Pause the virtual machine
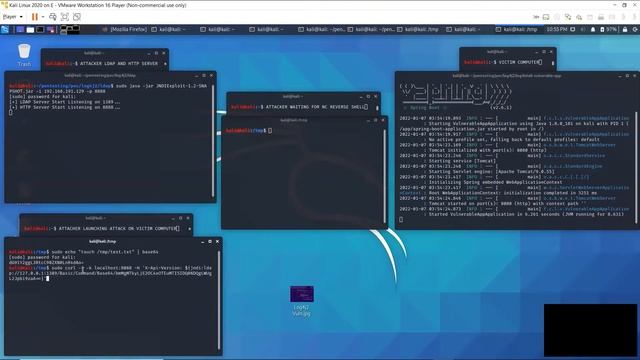 pos(35,17)
